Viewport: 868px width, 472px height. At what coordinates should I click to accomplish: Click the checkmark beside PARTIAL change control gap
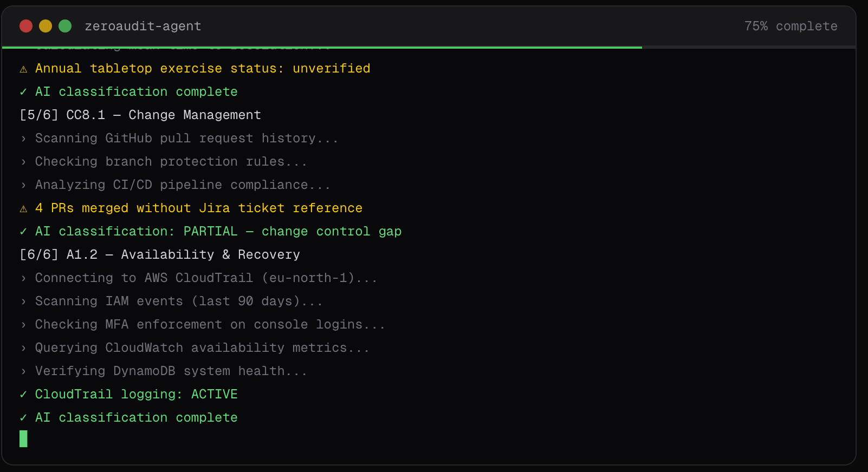(23, 232)
